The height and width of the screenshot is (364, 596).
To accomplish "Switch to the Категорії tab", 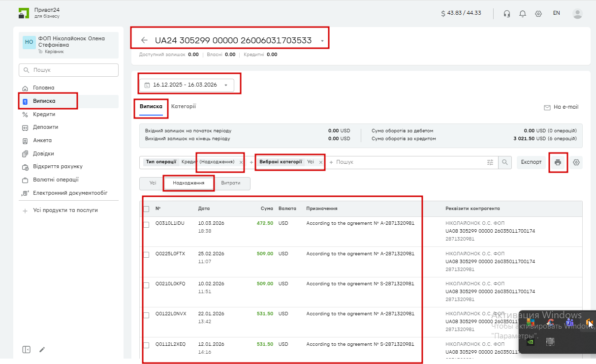I will (x=184, y=106).
